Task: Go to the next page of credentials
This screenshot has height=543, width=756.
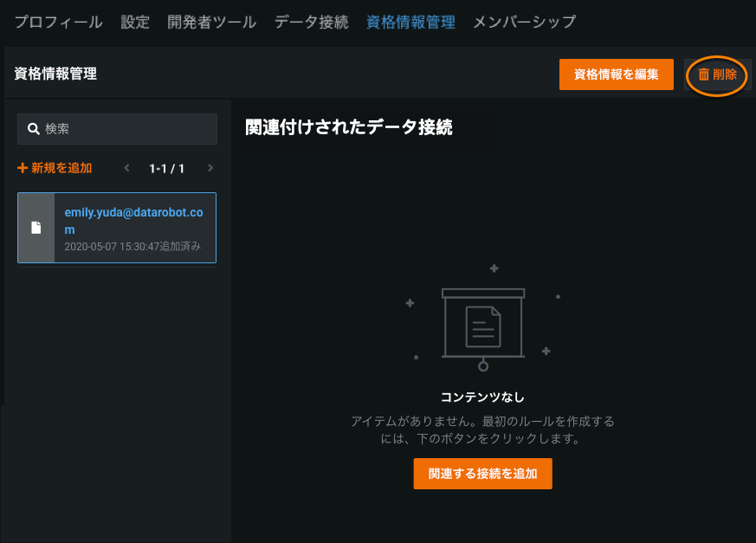Action: tap(210, 168)
